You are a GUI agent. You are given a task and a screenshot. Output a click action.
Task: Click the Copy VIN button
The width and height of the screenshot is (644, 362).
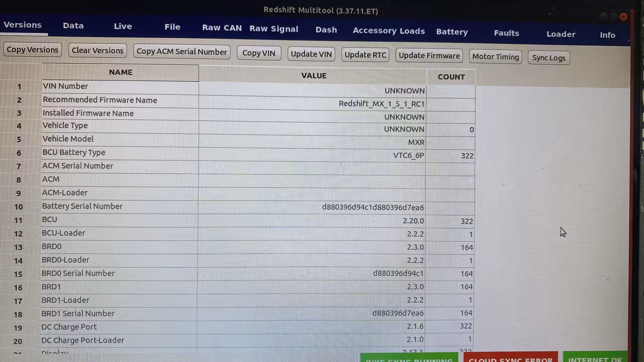click(259, 53)
